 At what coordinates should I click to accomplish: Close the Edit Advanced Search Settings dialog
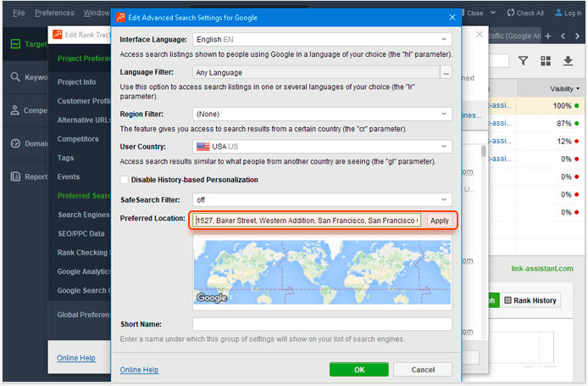point(452,17)
